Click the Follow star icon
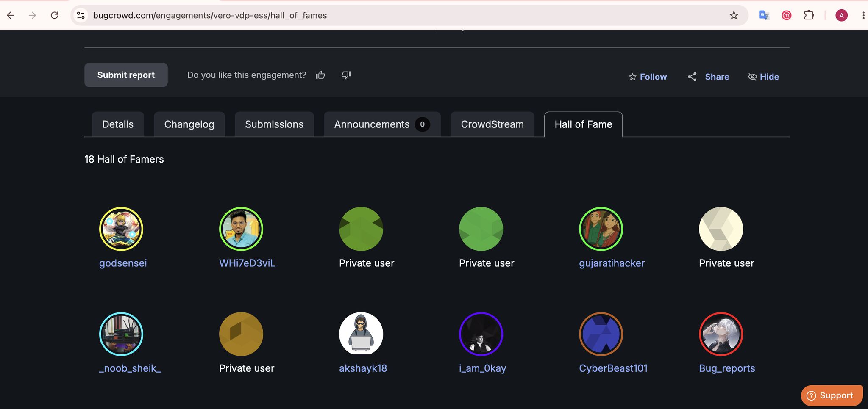Viewport: 868px width, 409px height. point(632,77)
